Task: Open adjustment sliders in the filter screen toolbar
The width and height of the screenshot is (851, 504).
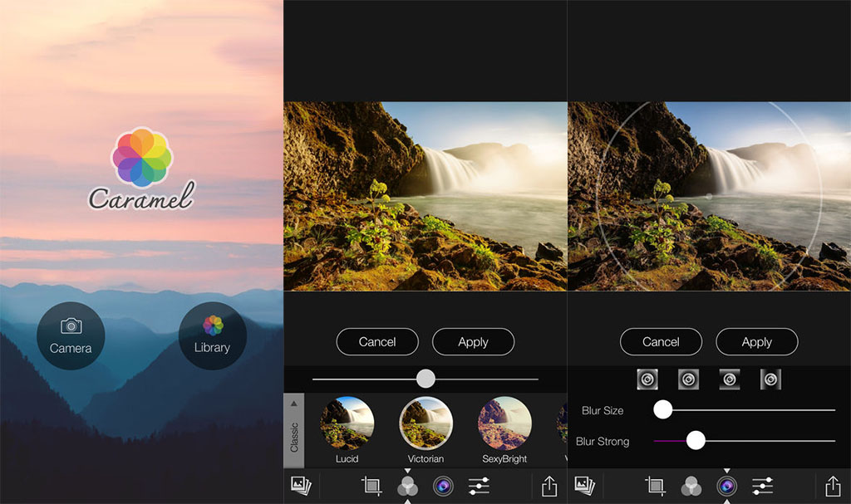Action: (x=479, y=487)
